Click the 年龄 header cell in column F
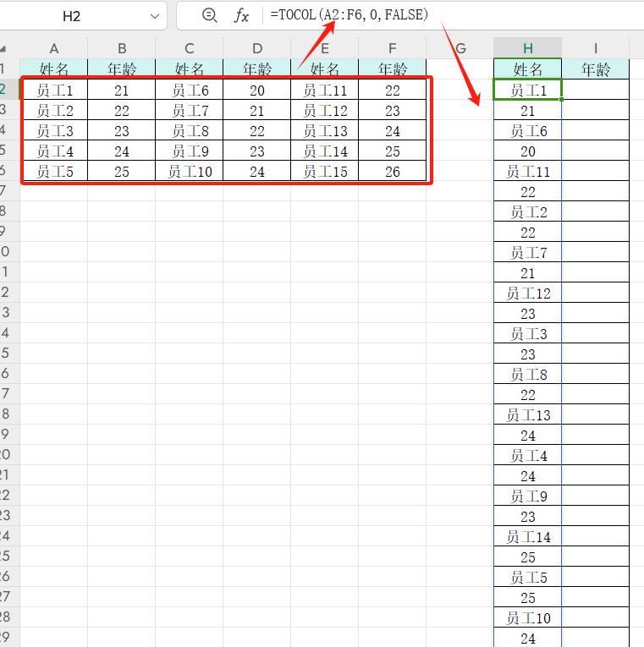The height and width of the screenshot is (647, 644). [392, 68]
